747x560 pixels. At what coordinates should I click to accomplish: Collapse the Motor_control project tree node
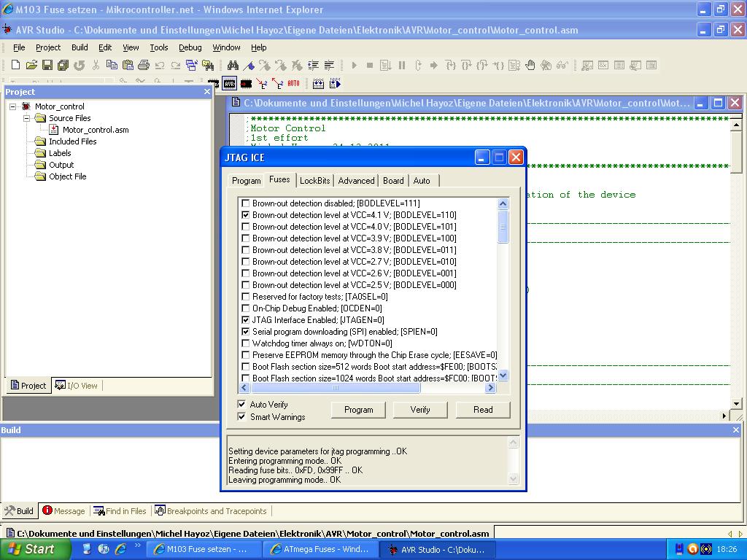point(13,106)
